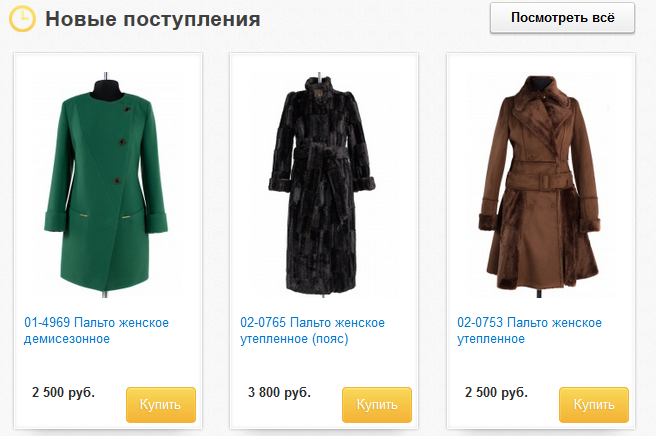Screen dimensions: 656x436
Task: View the black fur coat photo
Action: (321, 184)
